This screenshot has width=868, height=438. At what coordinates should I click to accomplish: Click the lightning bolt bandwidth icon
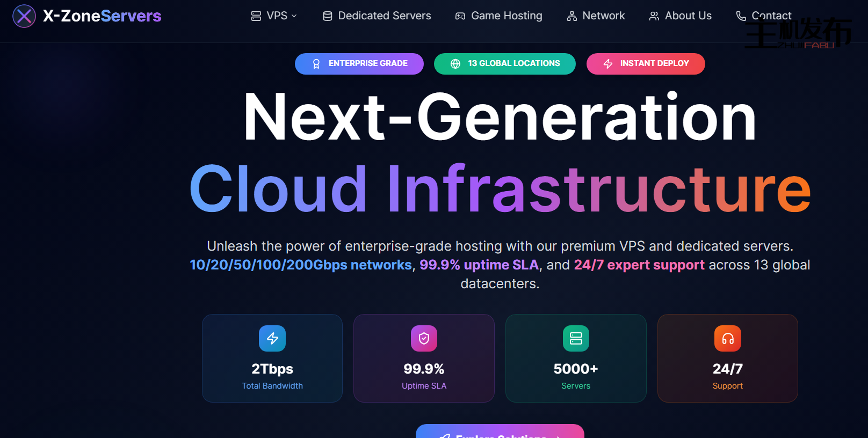272,339
